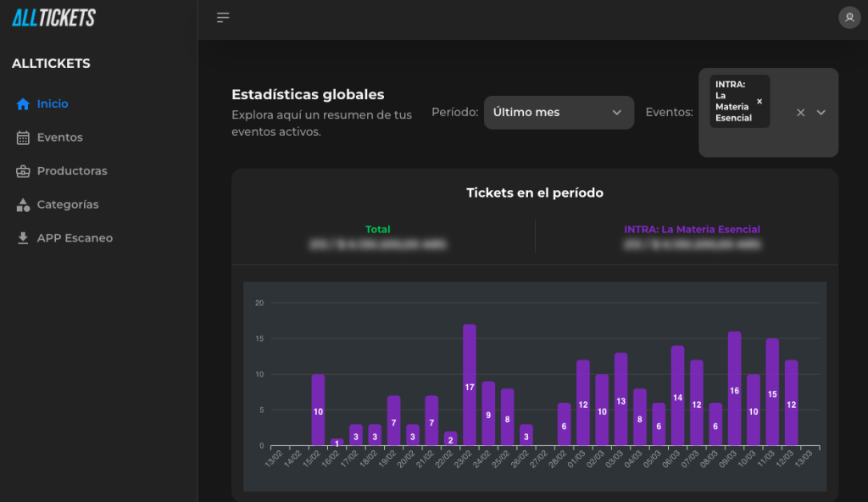Open the APP Escaneo link
Viewport: 868px width, 502px height.
coord(75,238)
